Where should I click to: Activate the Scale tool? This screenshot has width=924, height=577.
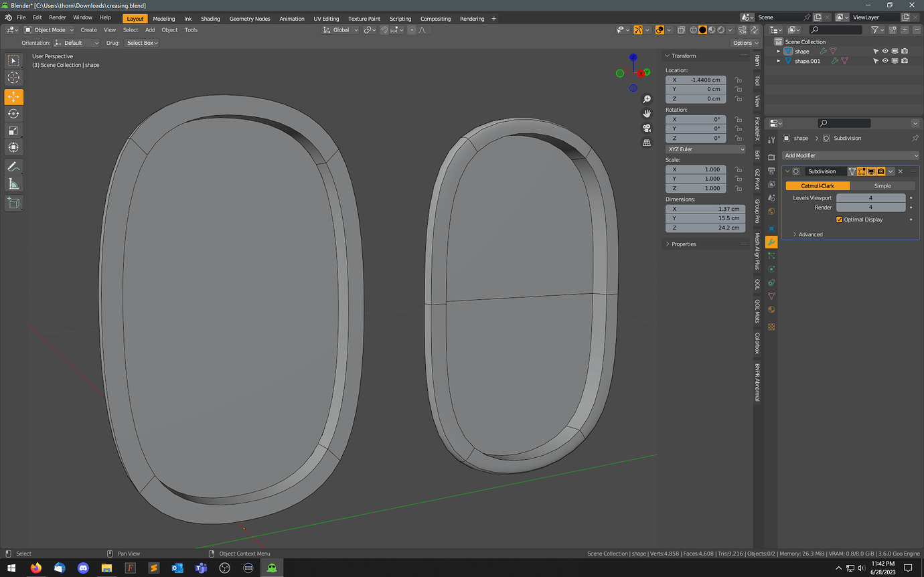tap(13, 131)
